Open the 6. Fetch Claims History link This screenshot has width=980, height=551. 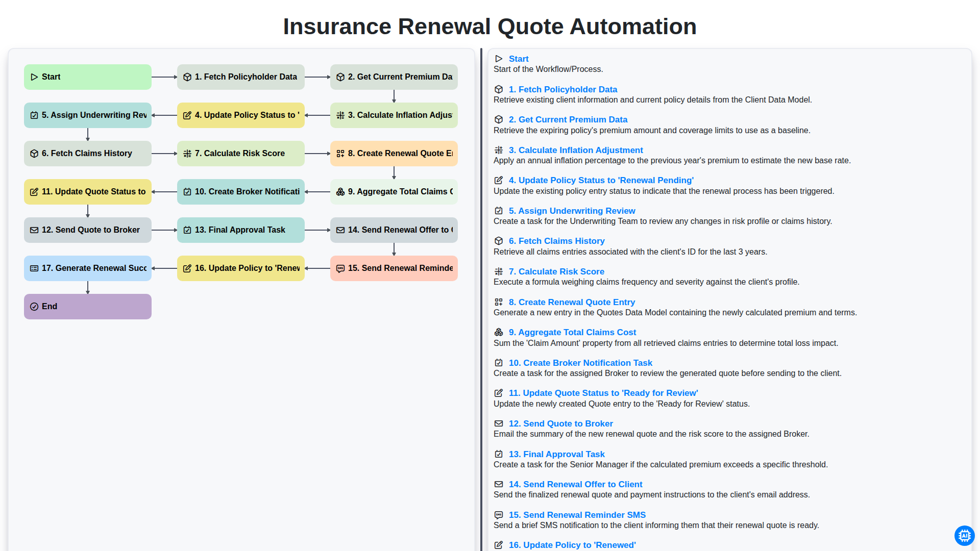pyautogui.click(x=557, y=241)
